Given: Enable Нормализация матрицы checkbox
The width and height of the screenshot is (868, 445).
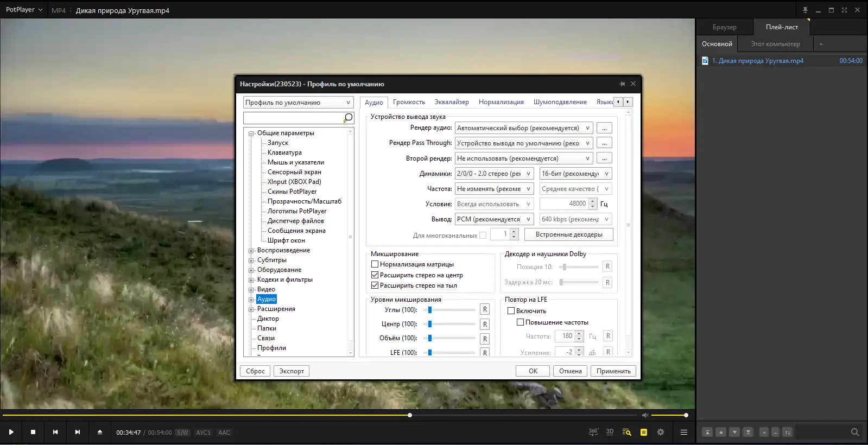Looking at the screenshot, I should 375,264.
